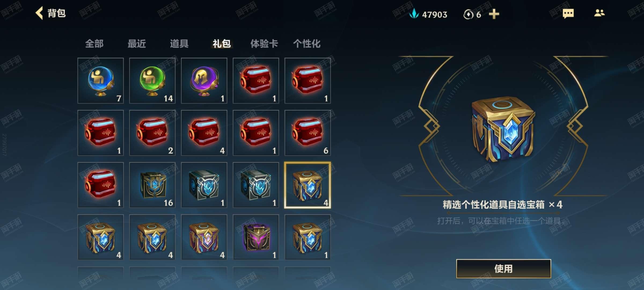Open the chat message icon

pyautogui.click(x=568, y=13)
